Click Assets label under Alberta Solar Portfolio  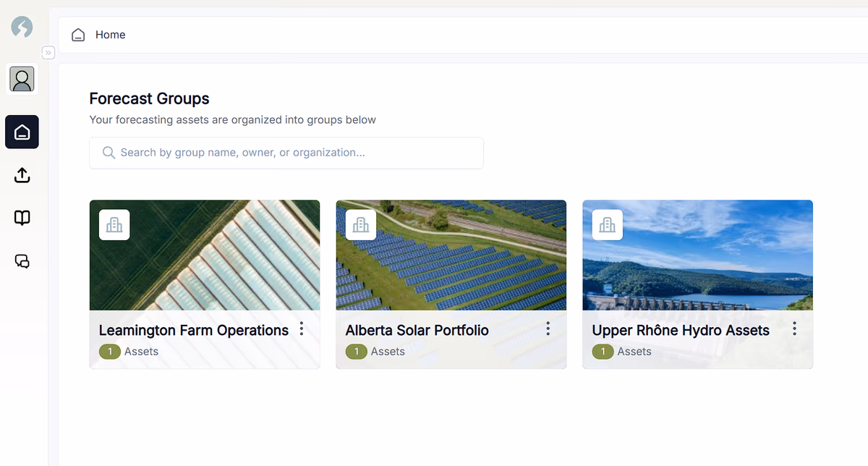coord(388,352)
